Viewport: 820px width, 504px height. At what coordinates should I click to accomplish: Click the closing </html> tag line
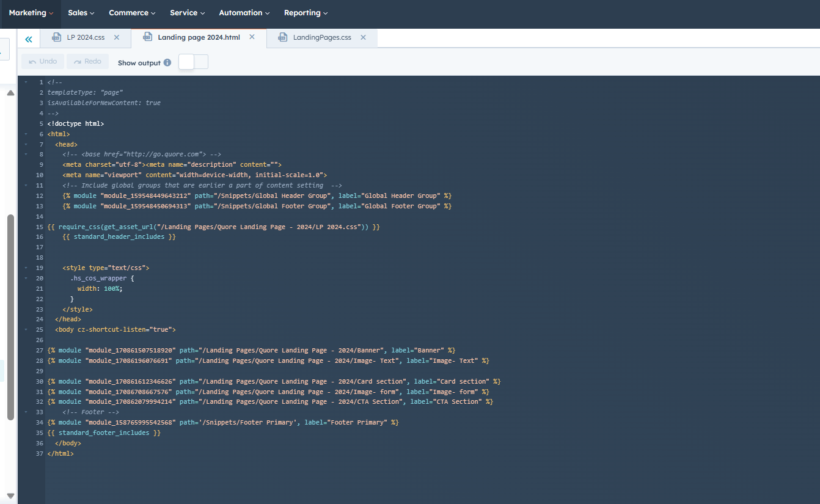click(x=60, y=453)
